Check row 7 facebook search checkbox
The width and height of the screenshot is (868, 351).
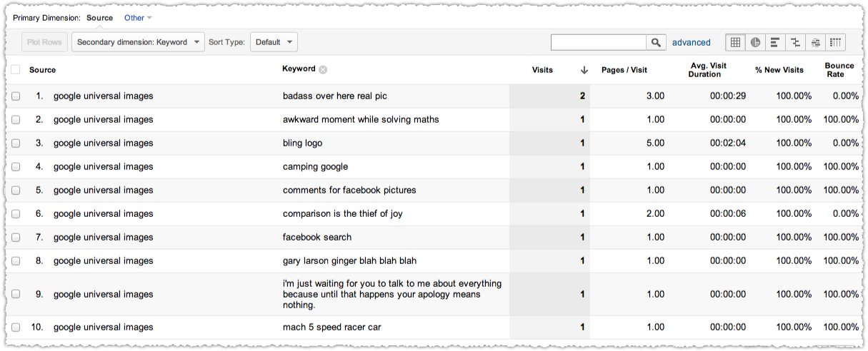point(16,238)
